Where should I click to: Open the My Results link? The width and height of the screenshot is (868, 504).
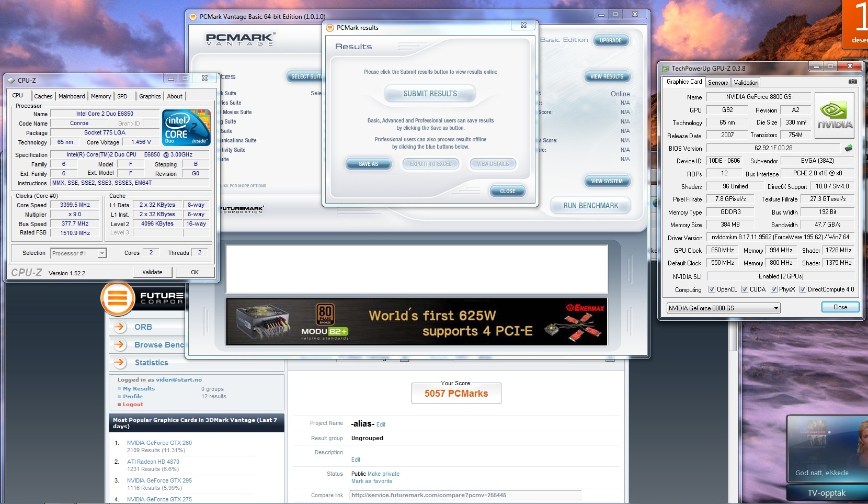click(139, 389)
